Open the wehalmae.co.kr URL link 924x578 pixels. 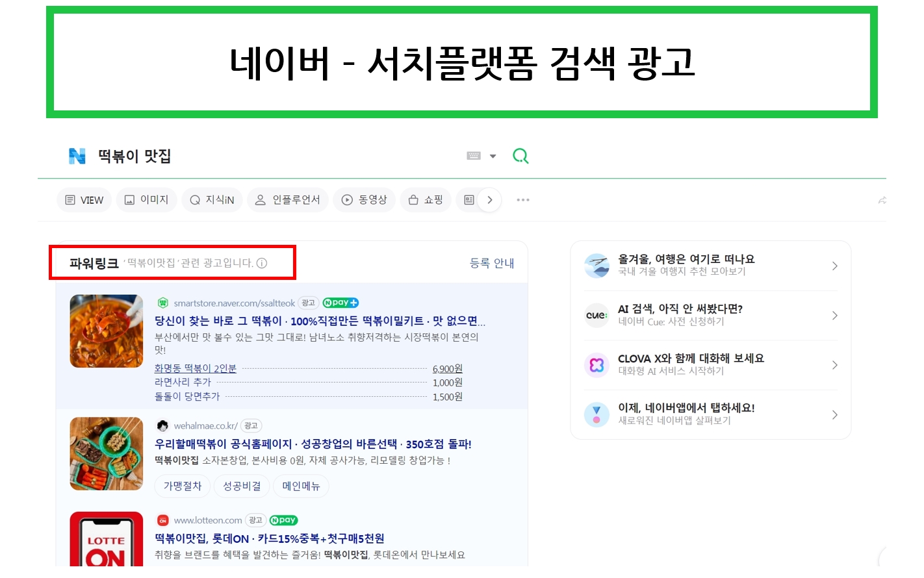coord(205,426)
